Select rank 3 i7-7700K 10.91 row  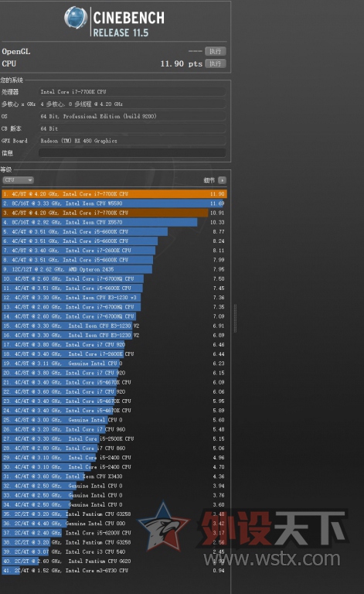pyautogui.click(x=114, y=213)
